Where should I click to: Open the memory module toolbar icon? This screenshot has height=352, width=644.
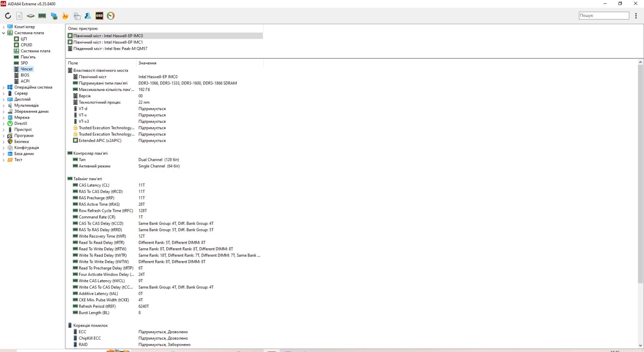click(x=42, y=16)
